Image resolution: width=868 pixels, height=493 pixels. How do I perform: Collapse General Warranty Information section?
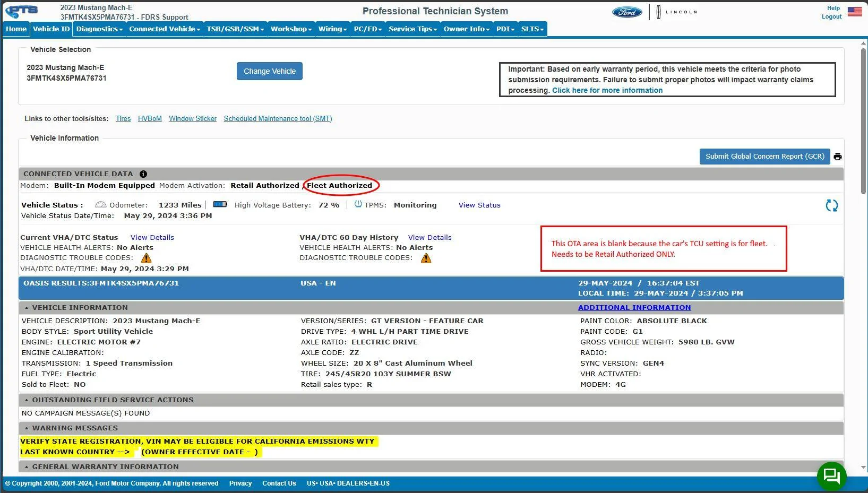[x=27, y=467]
